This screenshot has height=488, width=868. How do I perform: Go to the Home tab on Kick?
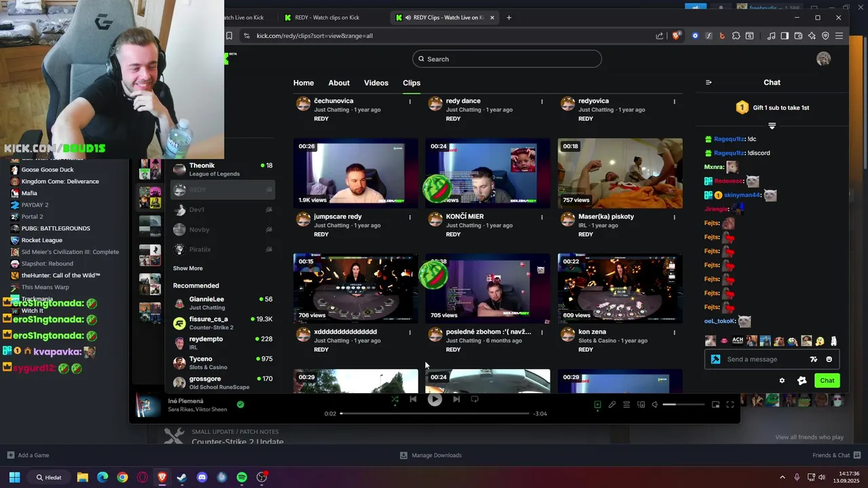[x=303, y=83]
